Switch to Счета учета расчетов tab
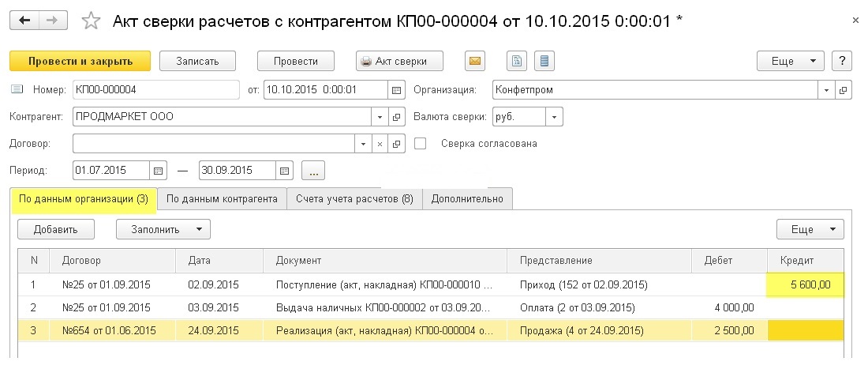 pos(355,199)
